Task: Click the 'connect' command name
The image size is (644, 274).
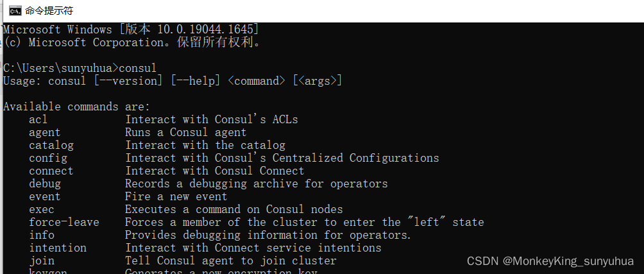Action: [x=51, y=171]
